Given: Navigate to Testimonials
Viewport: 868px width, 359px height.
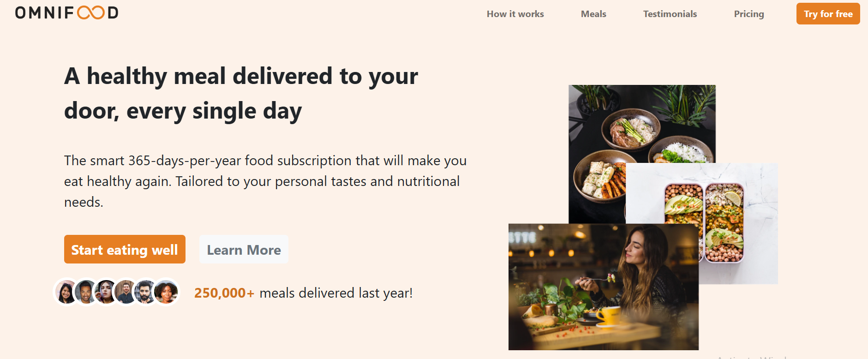Looking at the screenshot, I should point(670,14).
